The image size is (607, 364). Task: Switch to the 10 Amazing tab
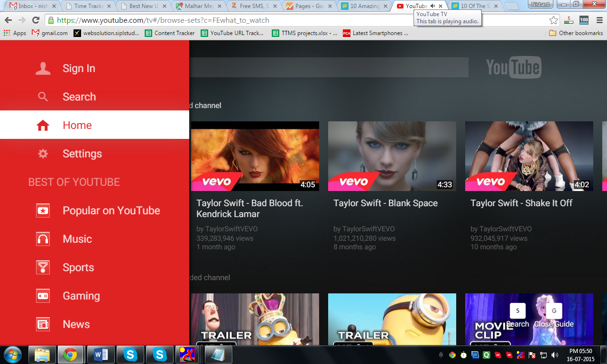364,6
